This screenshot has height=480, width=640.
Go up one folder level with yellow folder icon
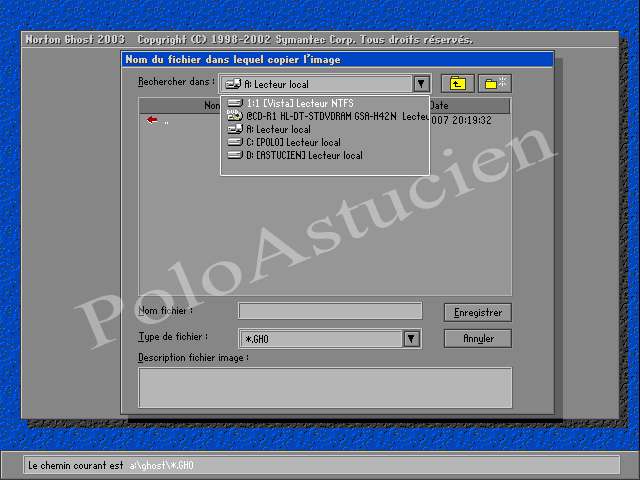point(458,84)
